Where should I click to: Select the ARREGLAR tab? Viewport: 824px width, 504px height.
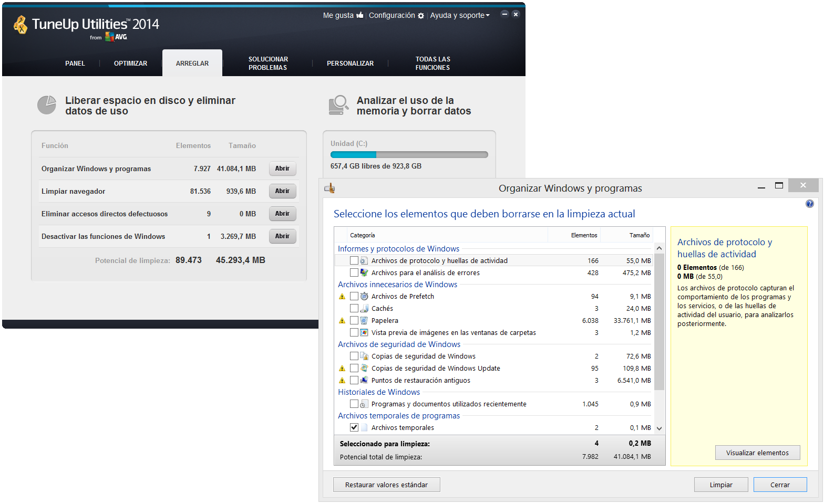[x=192, y=64]
